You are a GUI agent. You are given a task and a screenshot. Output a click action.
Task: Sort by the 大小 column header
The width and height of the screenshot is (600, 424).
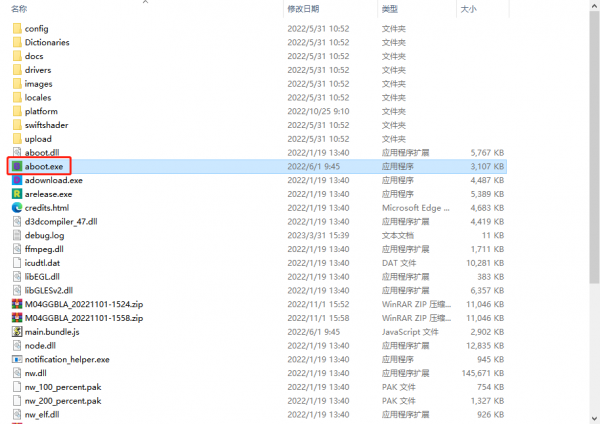[x=467, y=8]
